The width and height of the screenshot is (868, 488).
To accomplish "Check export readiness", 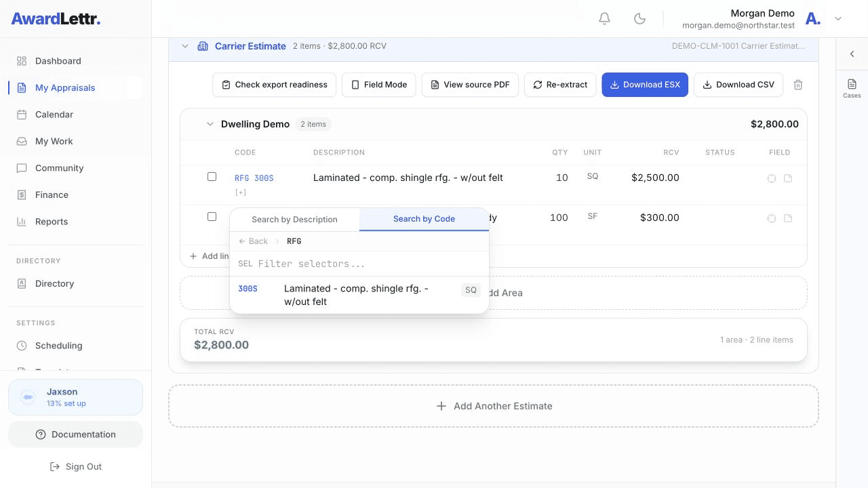I will click(x=275, y=85).
